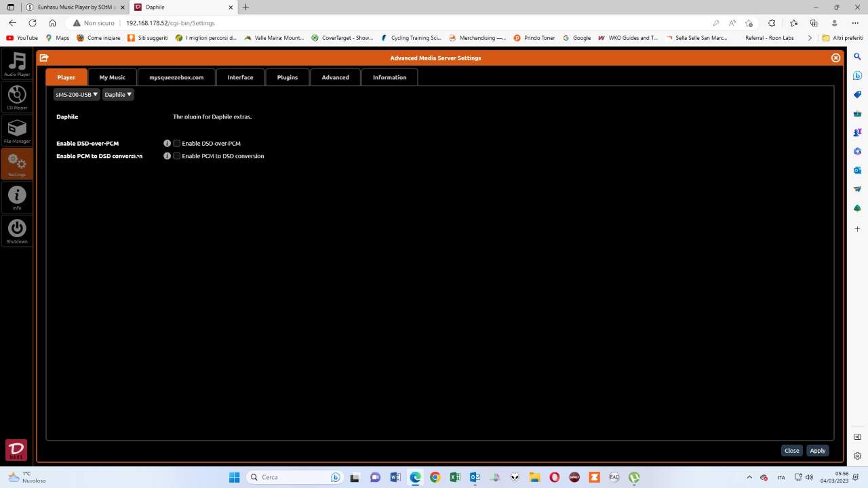Viewport: 868px width, 488px height.
Task: Click the browser back arrow
Action: click(x=12, y=23)
